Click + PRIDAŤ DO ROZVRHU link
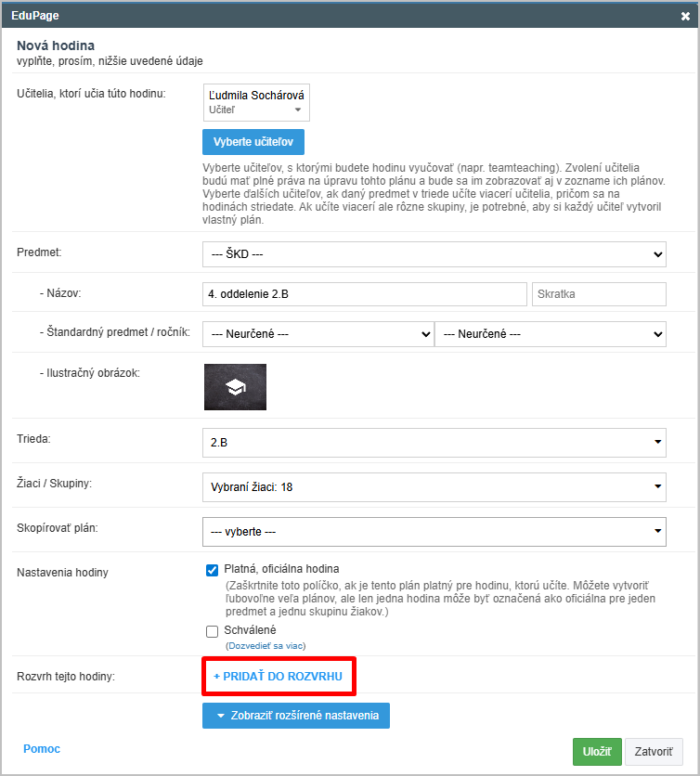This screenshot has width=700, height=776. tap(278, 678)
